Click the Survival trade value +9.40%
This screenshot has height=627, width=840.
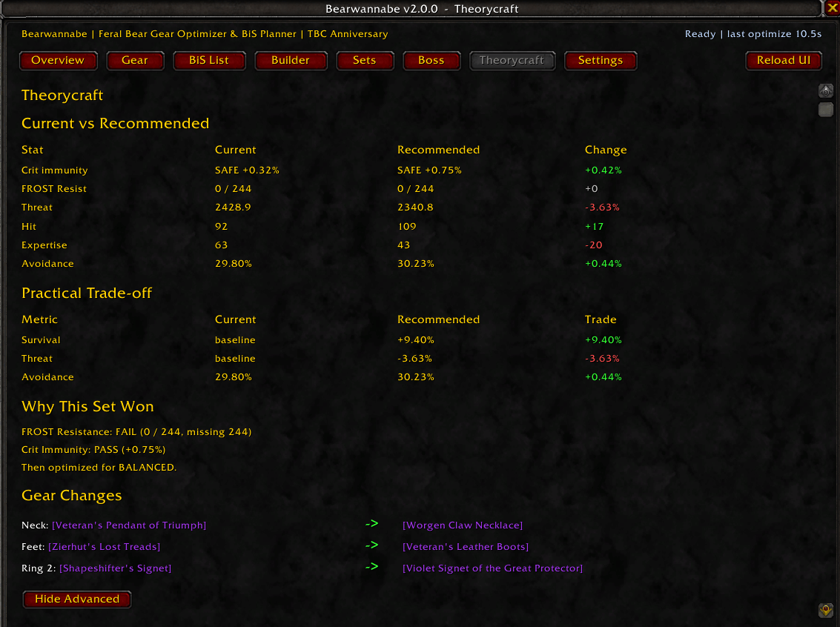tap(603, 340)
